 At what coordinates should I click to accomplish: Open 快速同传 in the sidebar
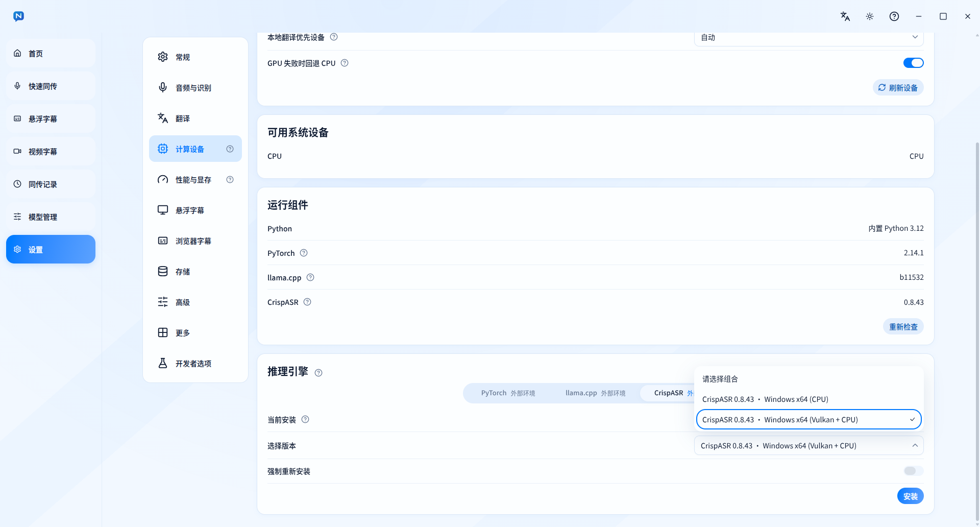[51, 86]
